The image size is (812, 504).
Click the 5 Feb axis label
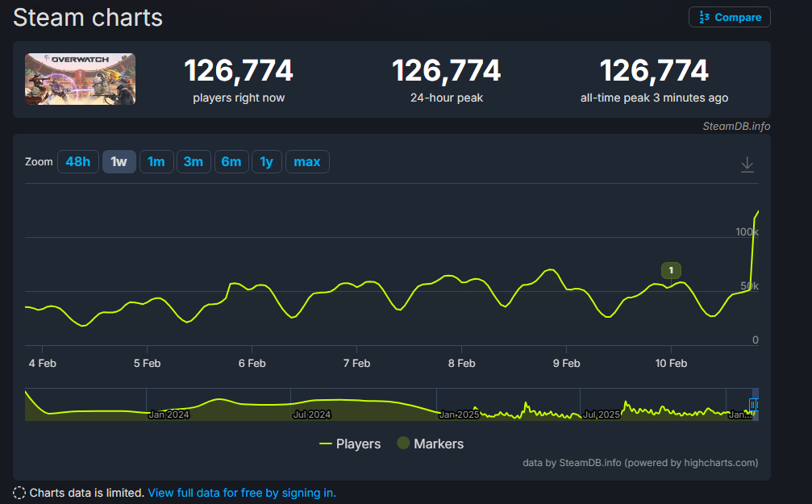pyautogui.click(x=147, y=363)
